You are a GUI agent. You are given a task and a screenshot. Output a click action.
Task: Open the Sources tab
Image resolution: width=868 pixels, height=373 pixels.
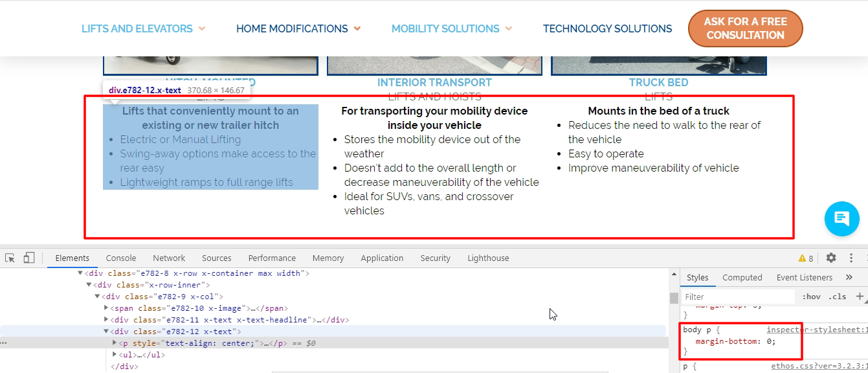click(x=216, y=258)
